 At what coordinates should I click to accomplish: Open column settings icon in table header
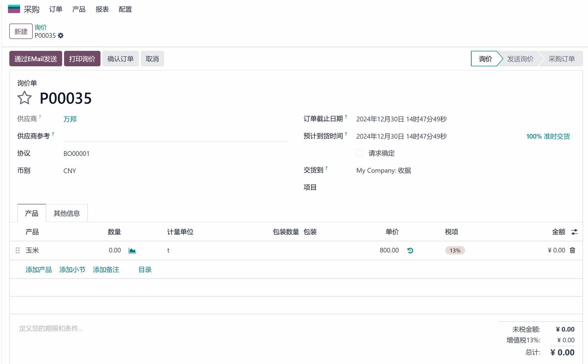tap(574, 232)
